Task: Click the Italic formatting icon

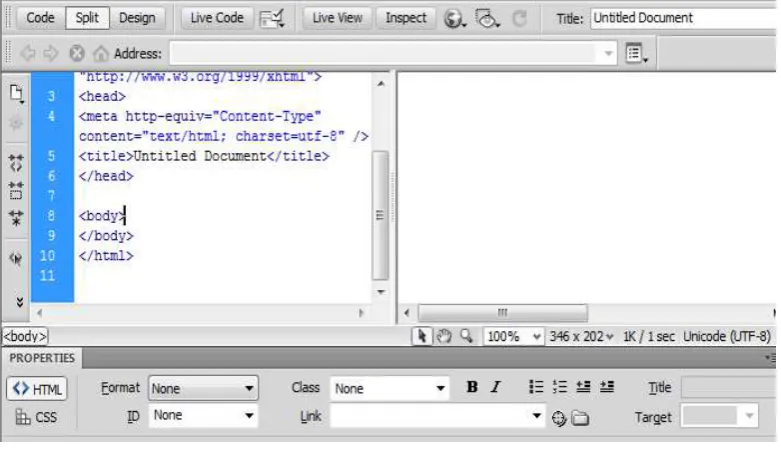Action: click(x=495, y=387)
